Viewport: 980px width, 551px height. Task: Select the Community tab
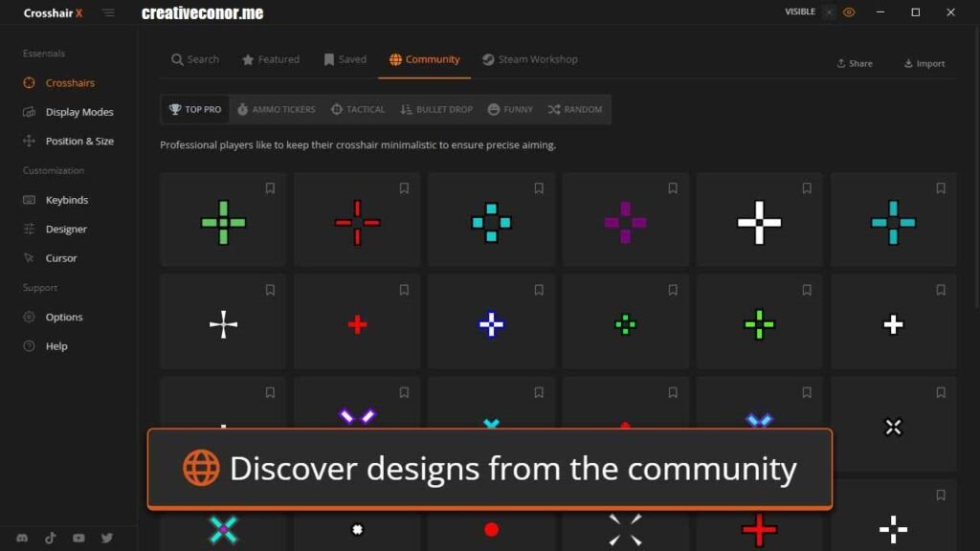pos(424,59)
